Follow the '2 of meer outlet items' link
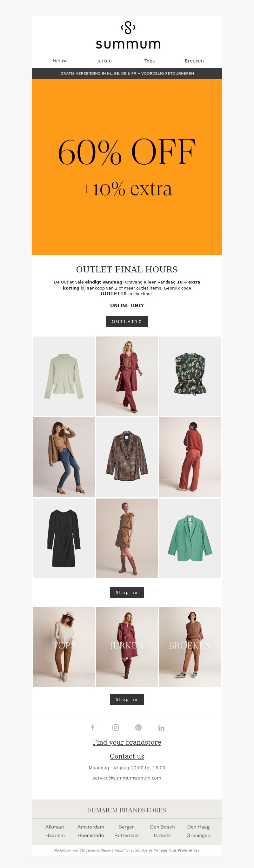254x868 pixels. click(138, 288)
